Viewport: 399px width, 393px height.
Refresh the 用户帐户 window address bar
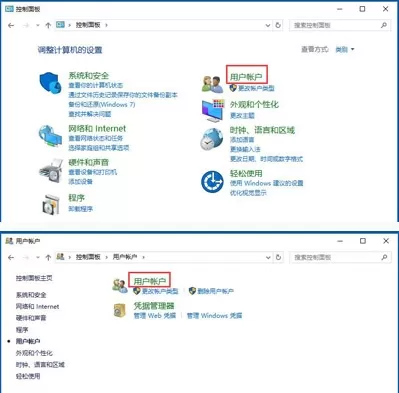point(278,257)
